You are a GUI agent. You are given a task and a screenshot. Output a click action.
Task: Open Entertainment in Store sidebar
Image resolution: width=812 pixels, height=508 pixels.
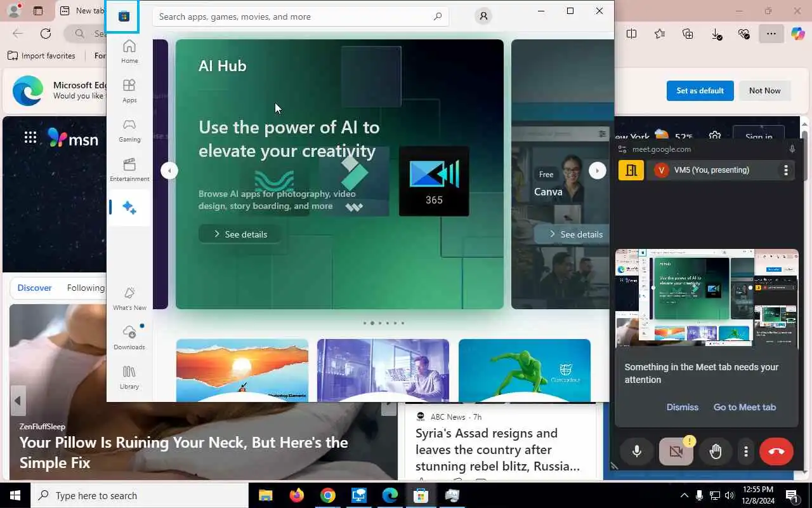[129, 169]
